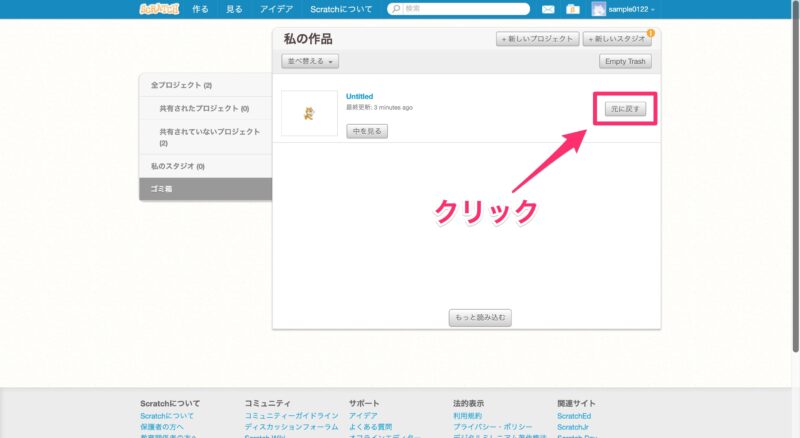
Task: Create a new project with 新しいプロジェクト
Action: click(x=537, y=39)
